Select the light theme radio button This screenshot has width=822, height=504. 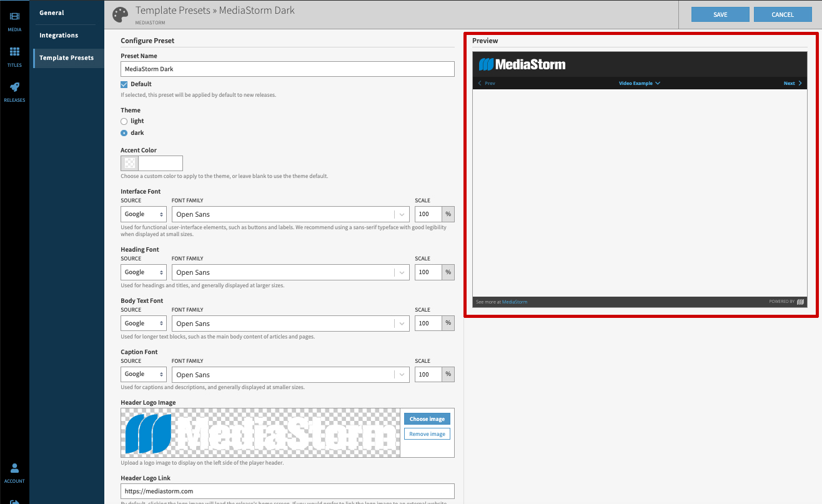124,121
